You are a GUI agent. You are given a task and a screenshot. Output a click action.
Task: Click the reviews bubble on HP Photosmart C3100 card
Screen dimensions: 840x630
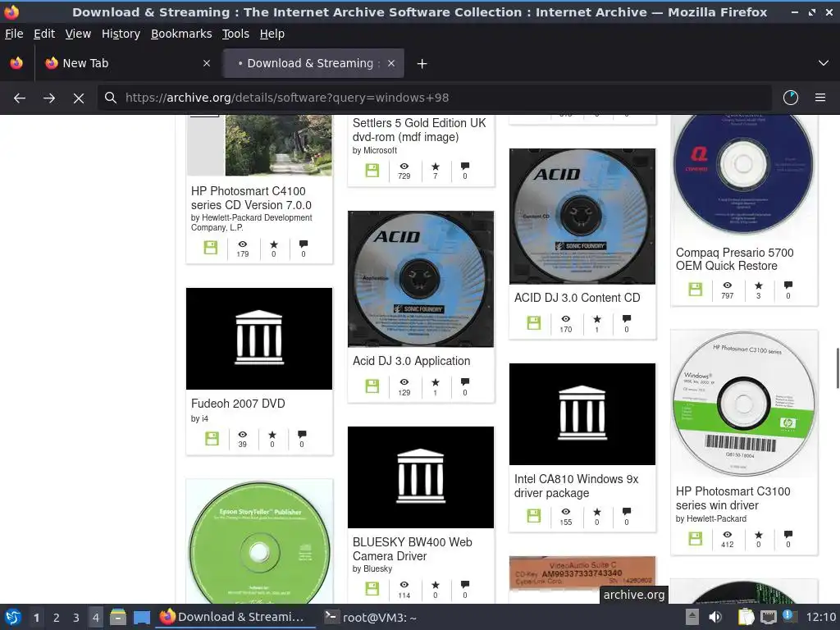pos(788,534)
